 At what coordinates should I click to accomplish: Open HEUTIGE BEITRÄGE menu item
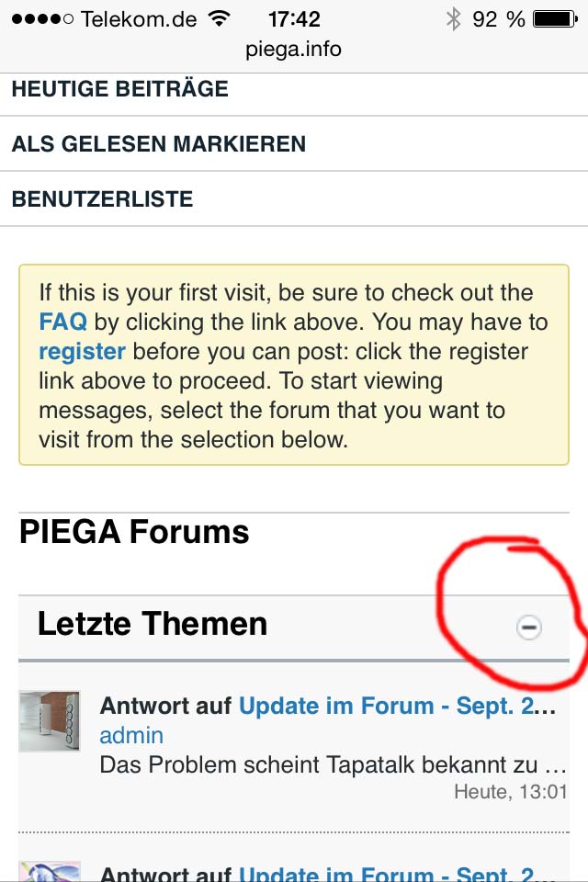point(120,89)
